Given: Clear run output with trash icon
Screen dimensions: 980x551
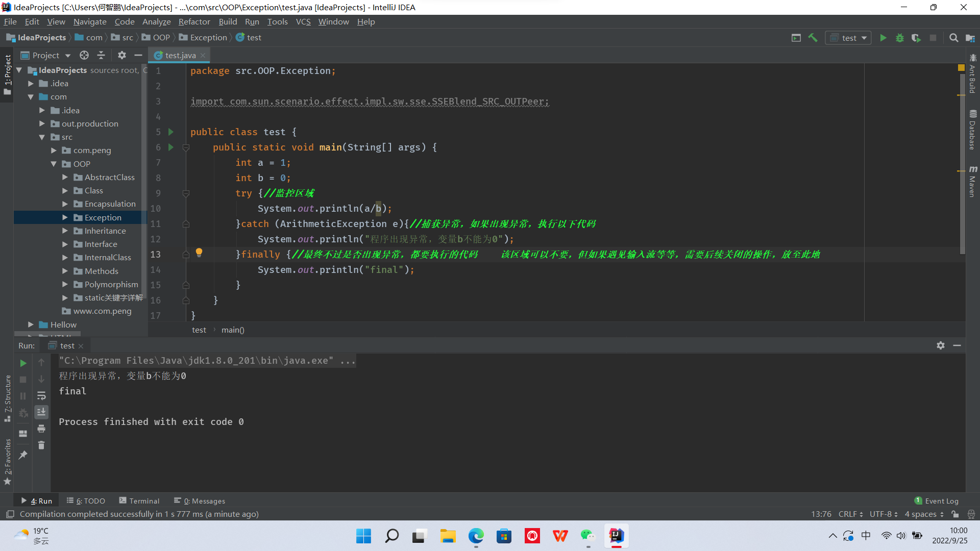Looking at the screenshot, I should (x=41, y=445).
